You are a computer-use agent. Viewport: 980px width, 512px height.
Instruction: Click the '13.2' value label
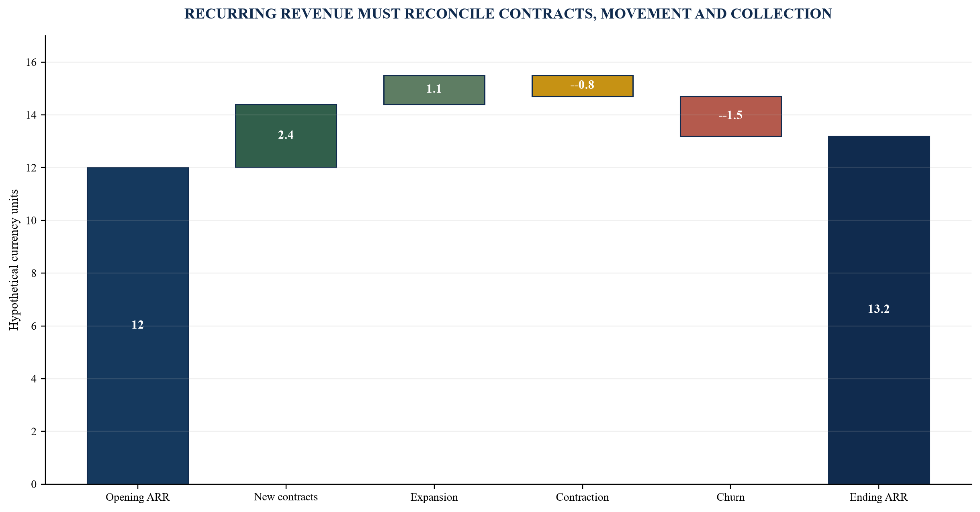879,309
